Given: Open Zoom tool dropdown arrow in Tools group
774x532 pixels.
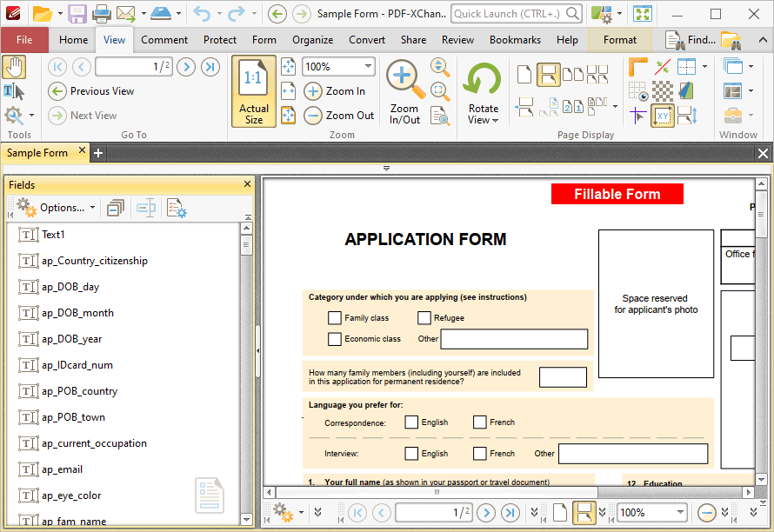Looking at the screenshot, I should (x=31, y=116).
